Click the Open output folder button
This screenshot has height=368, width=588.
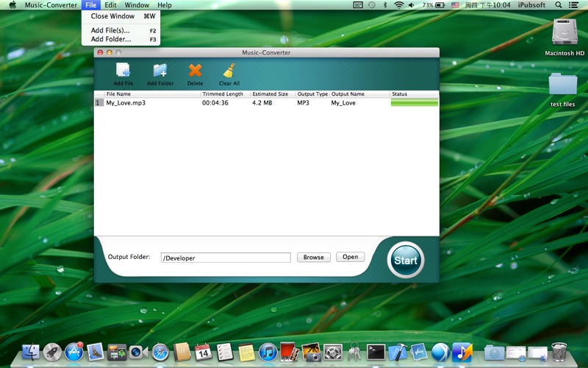coord(350,257)
